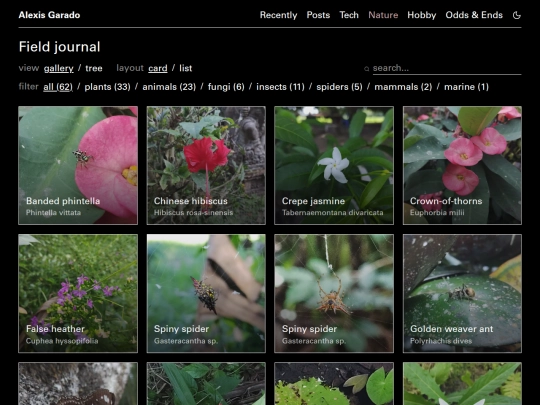Click the Field journal heading
Image resolution: width=540 pixels, height=405 pixels.
(59, 47)
